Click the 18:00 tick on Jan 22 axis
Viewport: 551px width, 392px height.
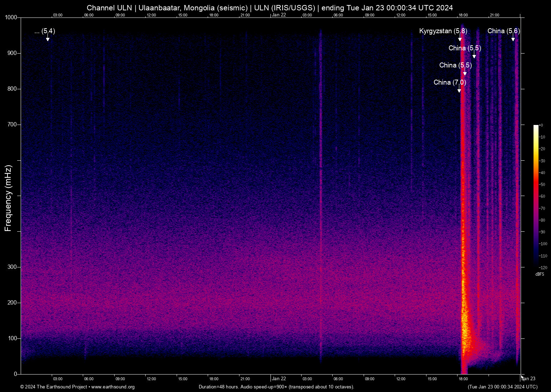click(x=464, y=379)
